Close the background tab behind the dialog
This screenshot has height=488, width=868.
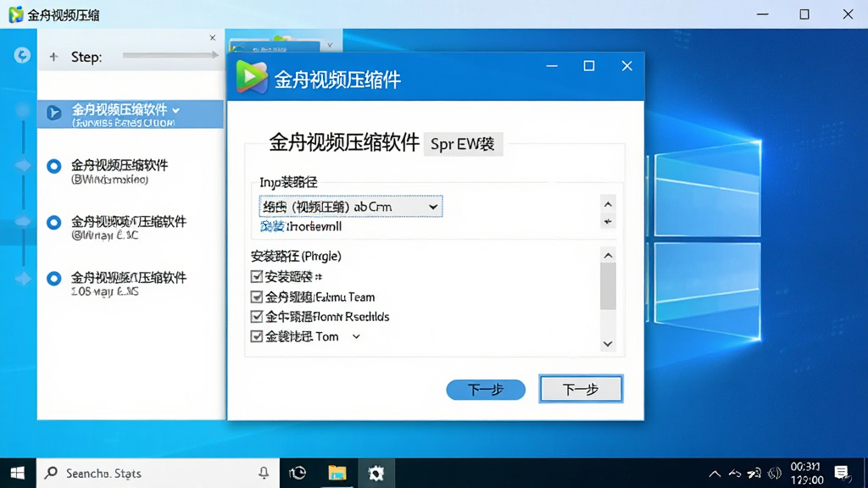(330, 46)
